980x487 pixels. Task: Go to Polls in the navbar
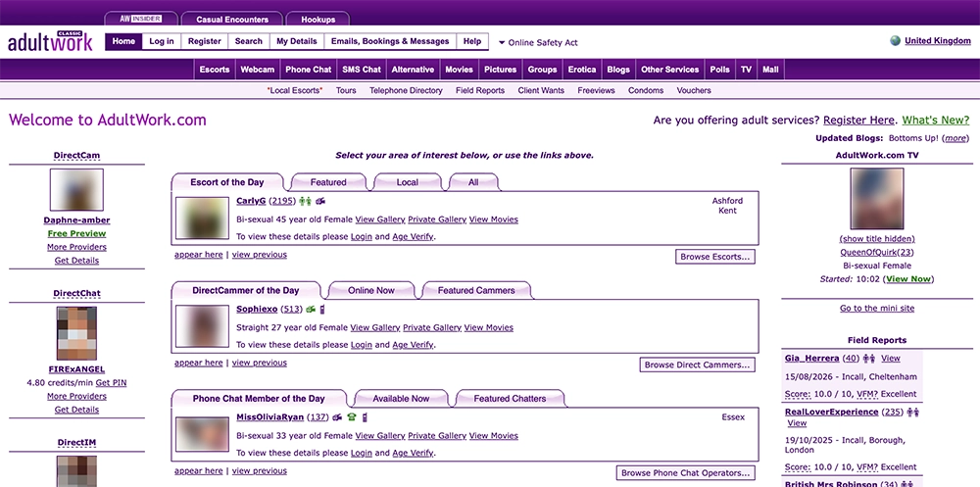pos(720,70)
